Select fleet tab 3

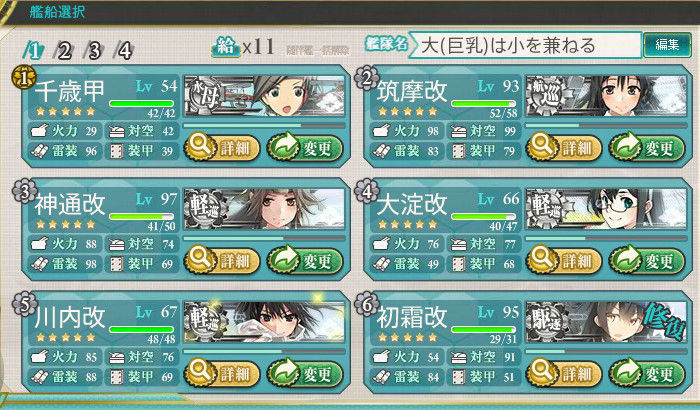point(94,50)
